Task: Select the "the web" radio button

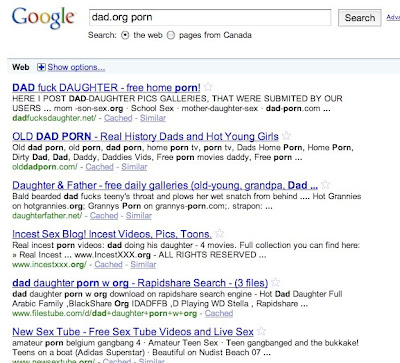Action: point(125,35)
